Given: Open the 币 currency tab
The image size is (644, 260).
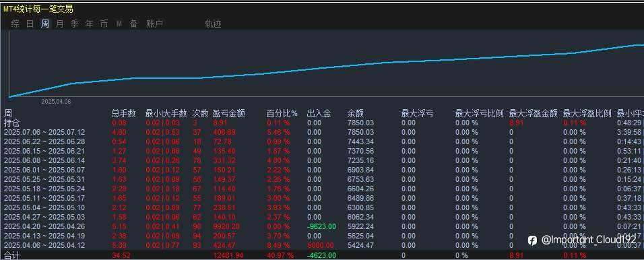Looking at the screenshot, I should [104, 24].
